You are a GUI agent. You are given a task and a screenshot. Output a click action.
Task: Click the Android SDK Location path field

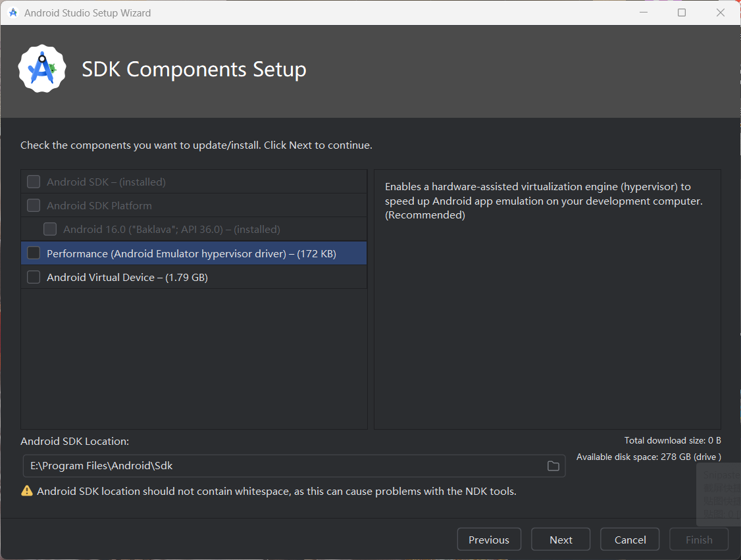tap(283, 466)
